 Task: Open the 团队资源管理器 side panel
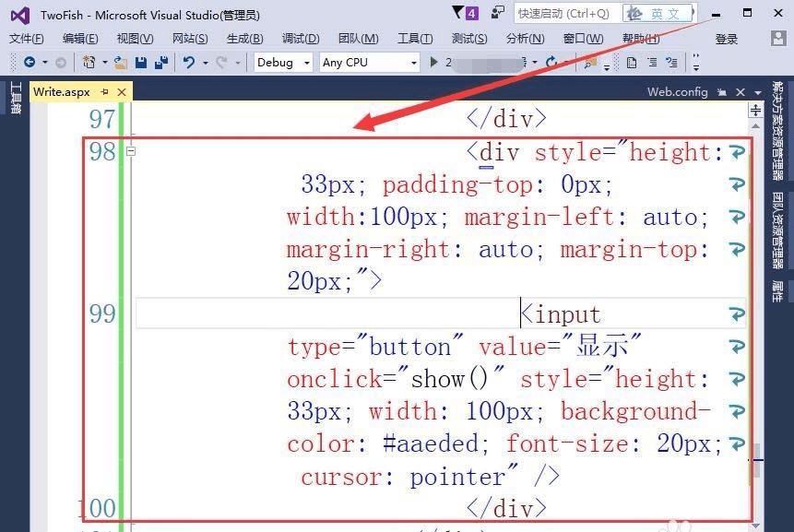tap(777, 231)
